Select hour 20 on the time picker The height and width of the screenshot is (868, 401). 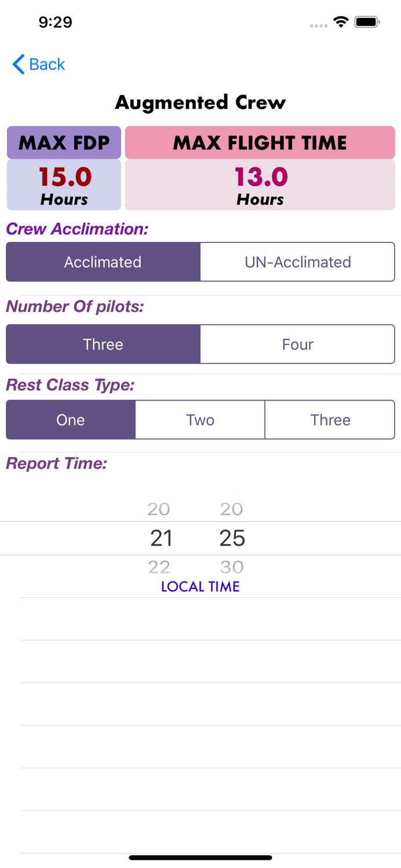pyautogui.click(x=159, y=509)
